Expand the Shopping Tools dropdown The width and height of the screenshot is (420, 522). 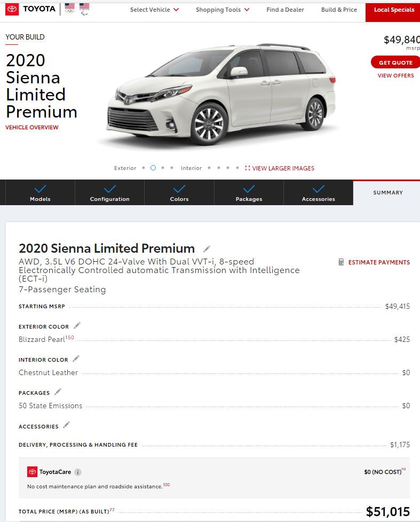[223, 10]
